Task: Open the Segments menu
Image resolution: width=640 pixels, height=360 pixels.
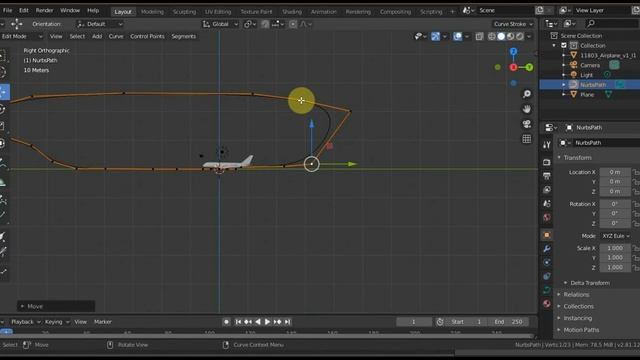Action: coord(183,36)
